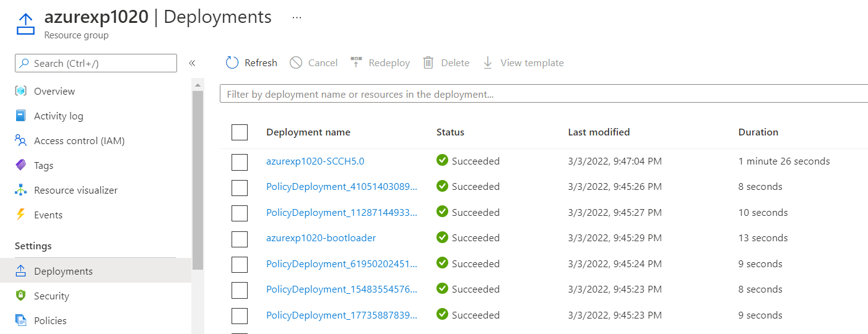This screenshot has width=868, height=334.
Task: Click the Resource visualizer icon
Action: [x=21, y=190]
